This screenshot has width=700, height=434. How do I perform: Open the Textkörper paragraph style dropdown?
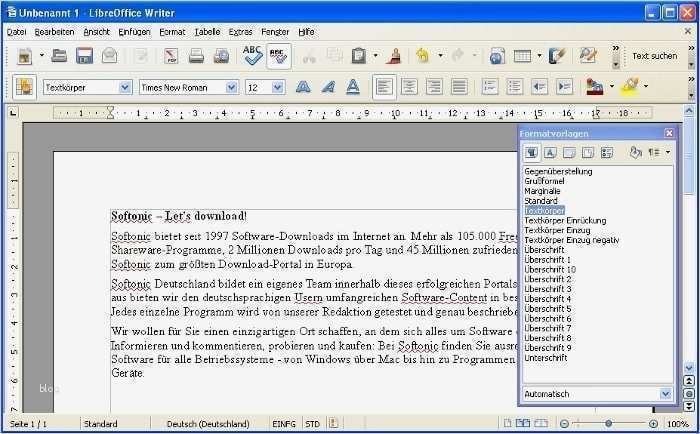(x=125, y=87)
